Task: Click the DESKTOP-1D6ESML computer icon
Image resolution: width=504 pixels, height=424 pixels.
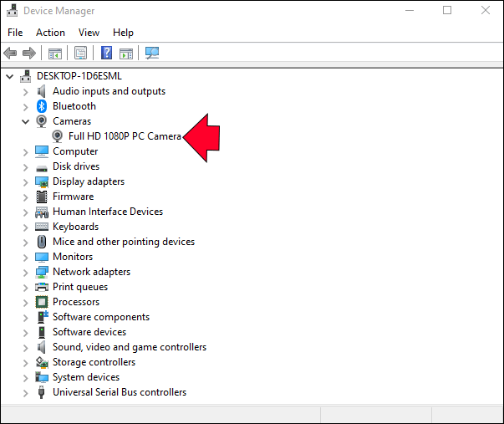Action: pyautogui.click(x=26, y=76)
